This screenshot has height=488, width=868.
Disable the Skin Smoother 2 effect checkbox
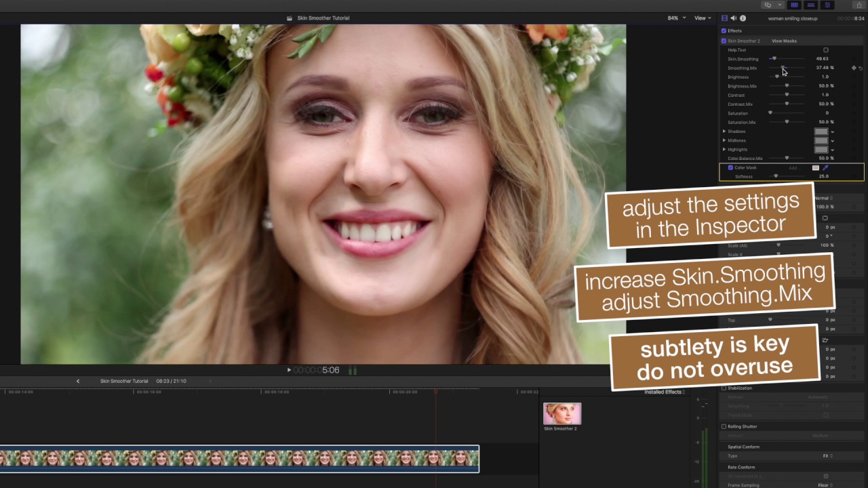(x=724, y=41)
